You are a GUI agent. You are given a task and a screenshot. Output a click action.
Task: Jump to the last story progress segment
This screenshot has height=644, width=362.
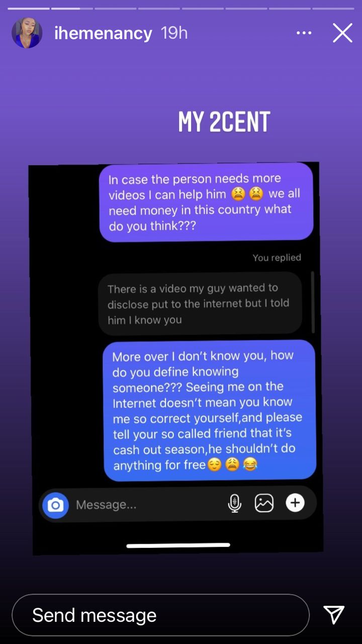[333, 9]
